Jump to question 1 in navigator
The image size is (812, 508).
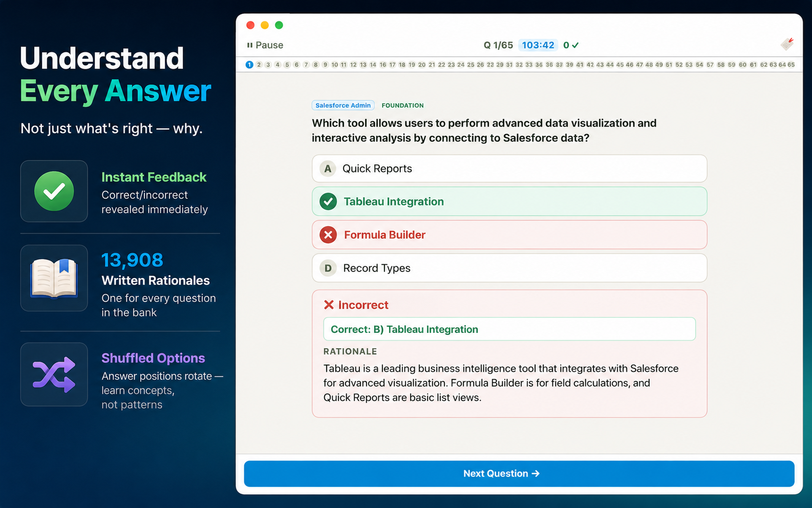coord(249,64)
